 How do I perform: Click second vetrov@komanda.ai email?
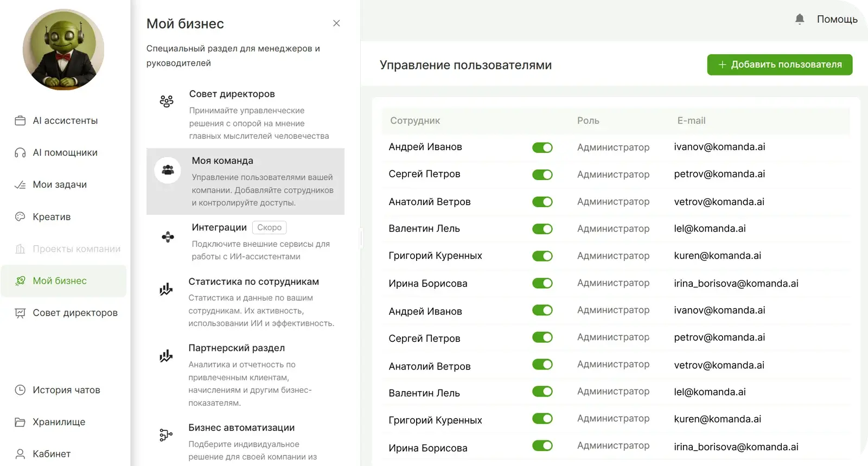[719, 365]
